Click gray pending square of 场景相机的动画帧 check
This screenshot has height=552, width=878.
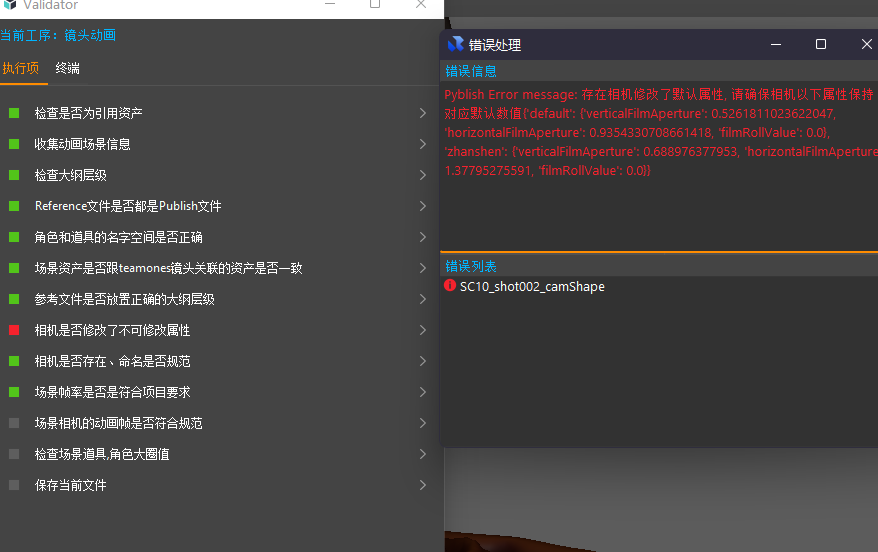14,423
